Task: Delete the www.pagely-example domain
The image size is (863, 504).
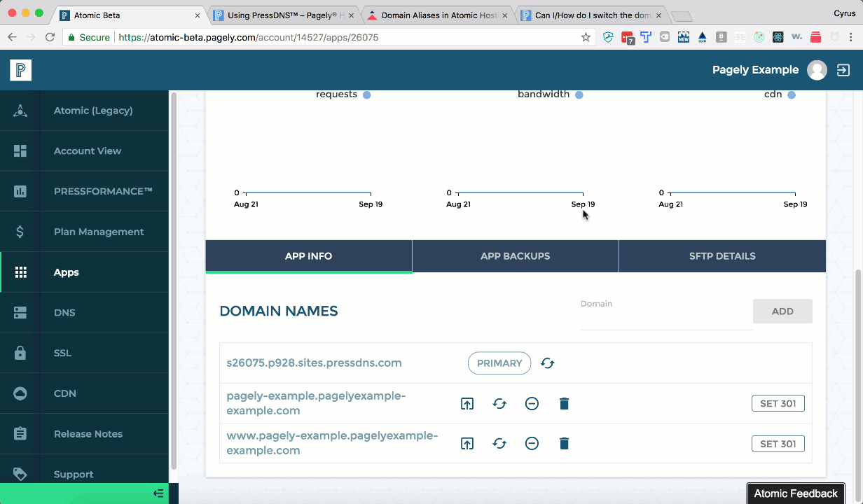Action: pos(565,443)
